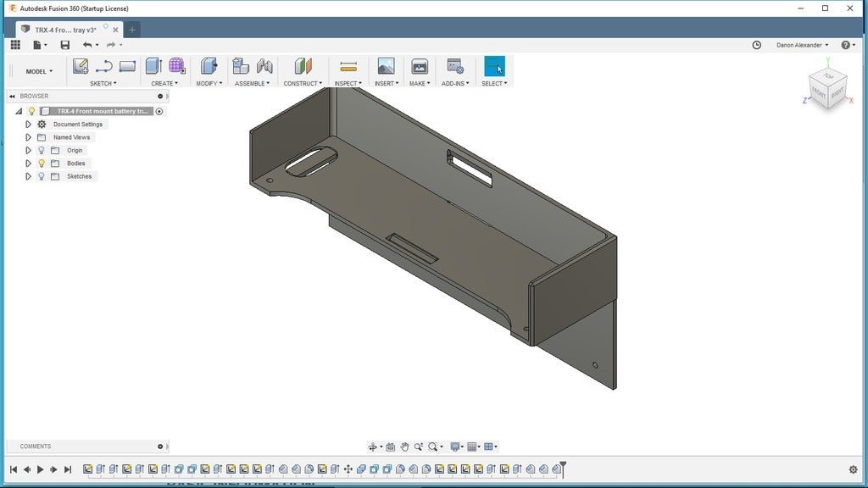Toggle the Comments panel pin dot
This screenshot has width=868, height=488.
click(x=160, y=446)
